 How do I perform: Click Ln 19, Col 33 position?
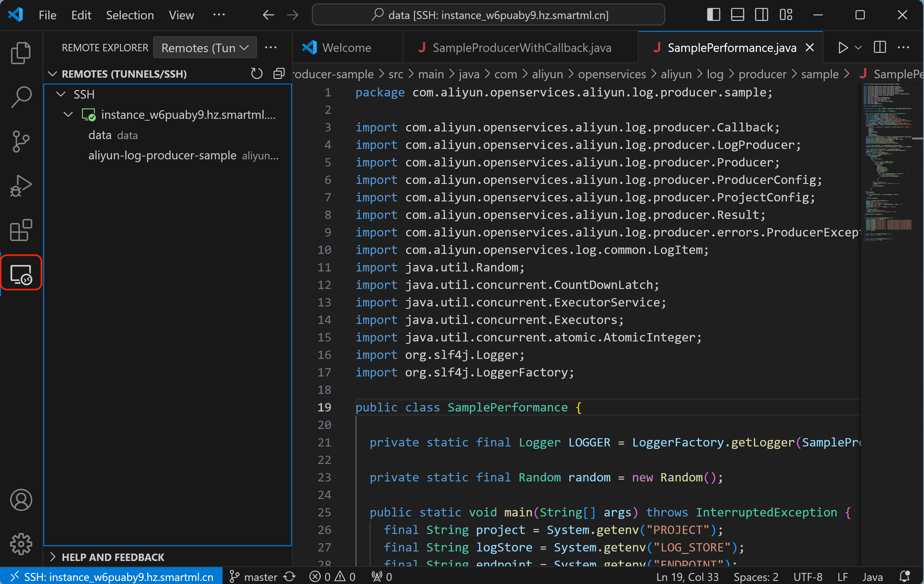tap(687, 576)
